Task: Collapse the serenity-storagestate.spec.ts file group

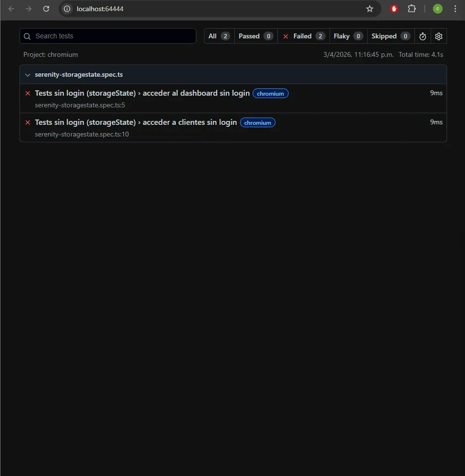Action: 28,74
